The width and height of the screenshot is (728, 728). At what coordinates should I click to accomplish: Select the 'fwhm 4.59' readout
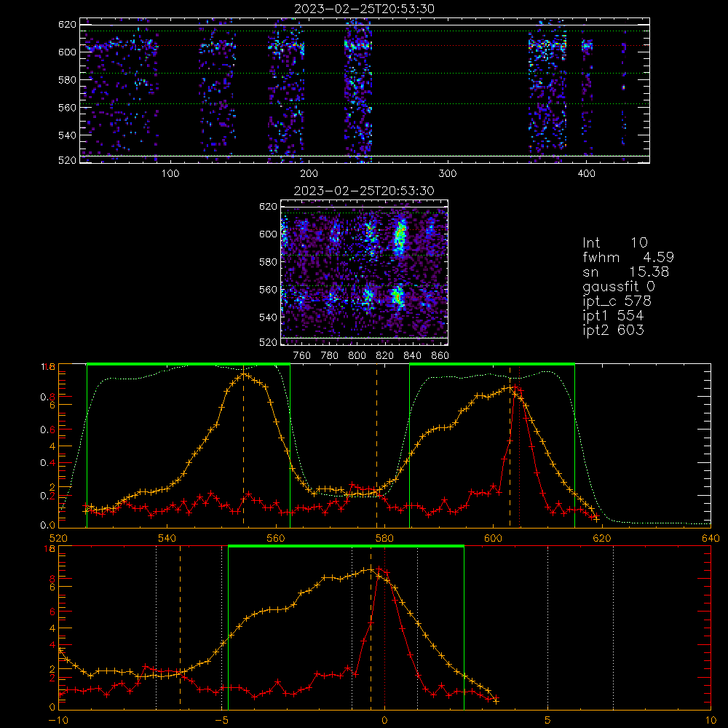point(628,257)
